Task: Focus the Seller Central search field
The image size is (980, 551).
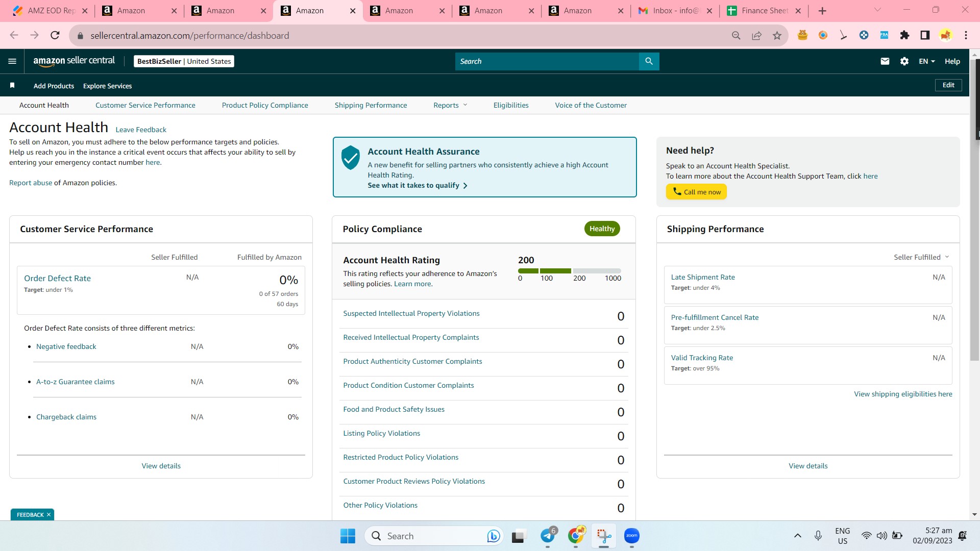Action: click(547, 61)
